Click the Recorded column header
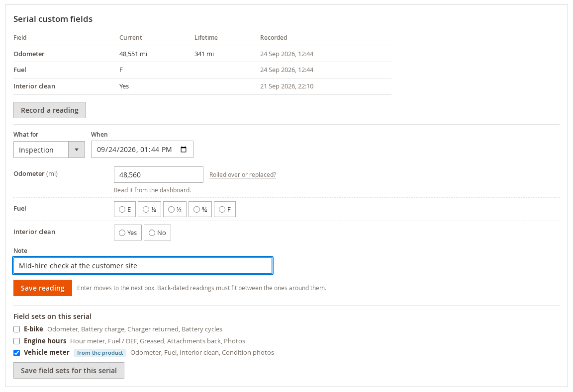This screenshot has width=573, height=392. coord(274,38)
